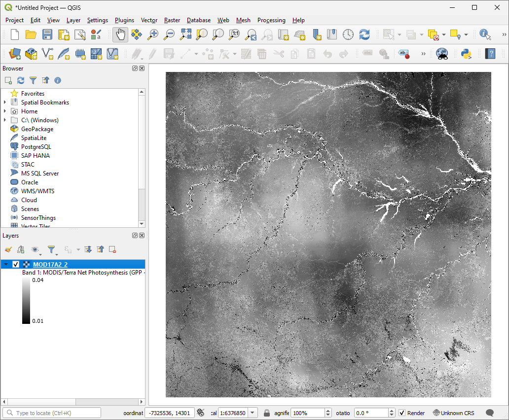This screenshot has width=509, height=420.
Task: Open the Python console
Action: tap(466, 54)
